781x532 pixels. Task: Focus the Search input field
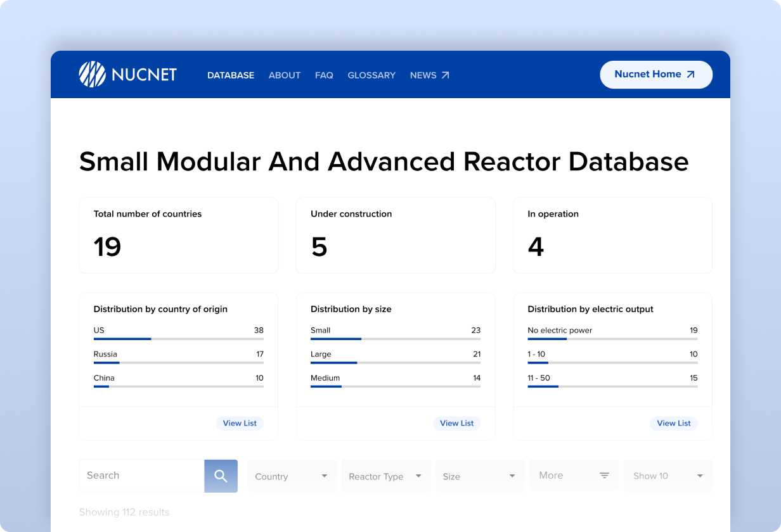[x=141, y=476]
